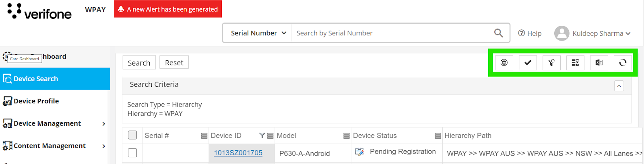Open the Serial # column menu icon
Image resolution: width=644 pixels, height=164 pixels.
pyautogui.click(x=204, y=136)
